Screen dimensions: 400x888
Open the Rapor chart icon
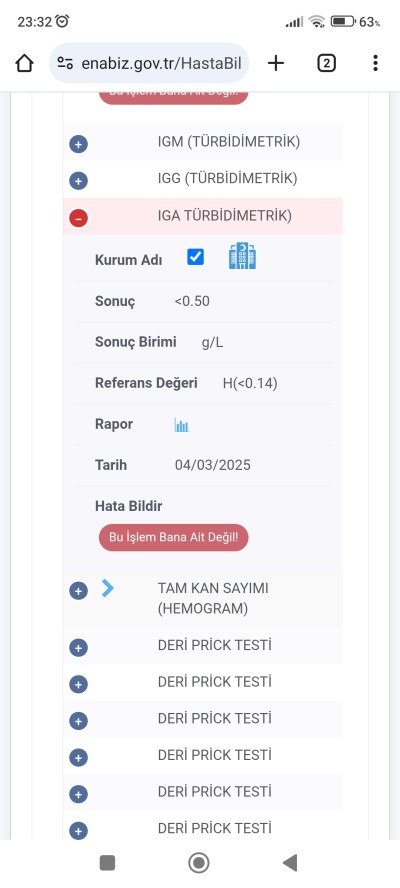click(x=181, y=425)
